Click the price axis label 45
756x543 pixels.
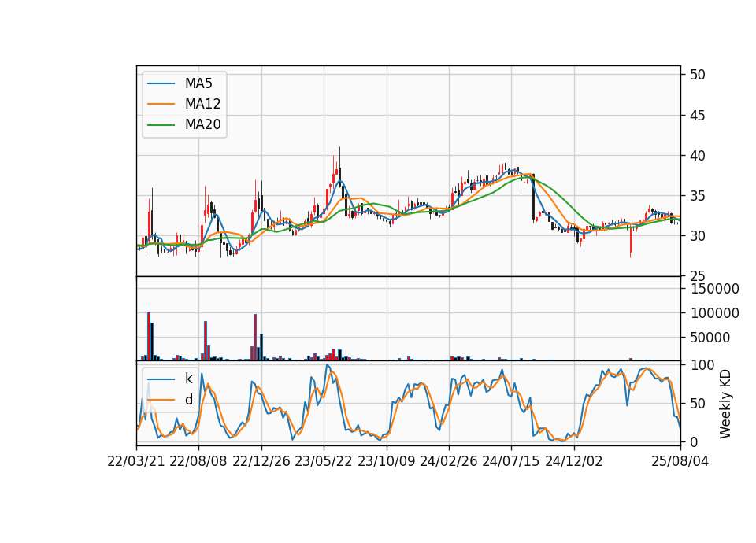[698, 115]
